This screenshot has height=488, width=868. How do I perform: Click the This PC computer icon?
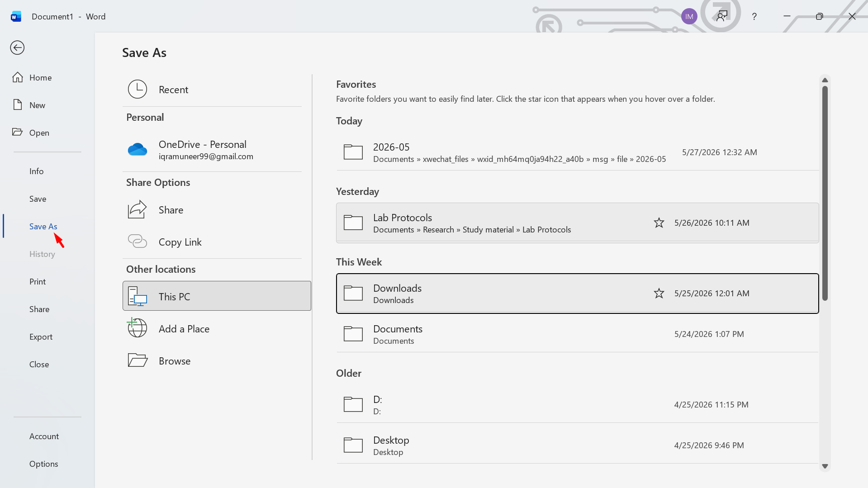pyautogui.click(x=138, y=296)
